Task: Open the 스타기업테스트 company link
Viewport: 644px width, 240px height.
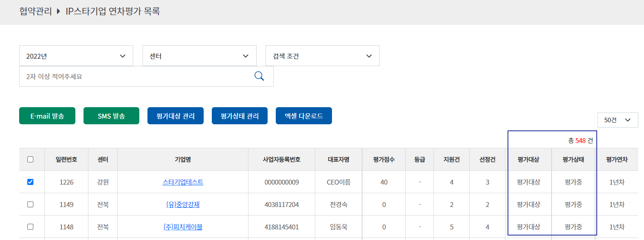Action: point(182,182)
